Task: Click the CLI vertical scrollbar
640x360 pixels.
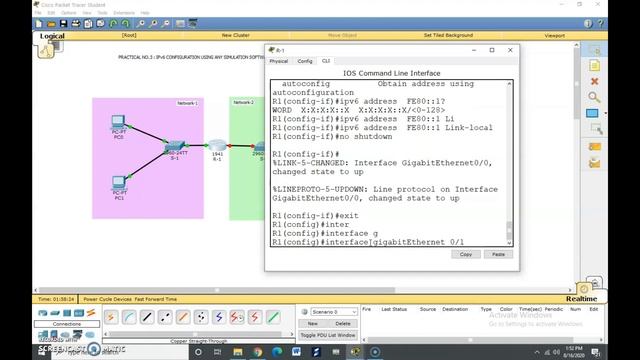Action: [509, 163]
